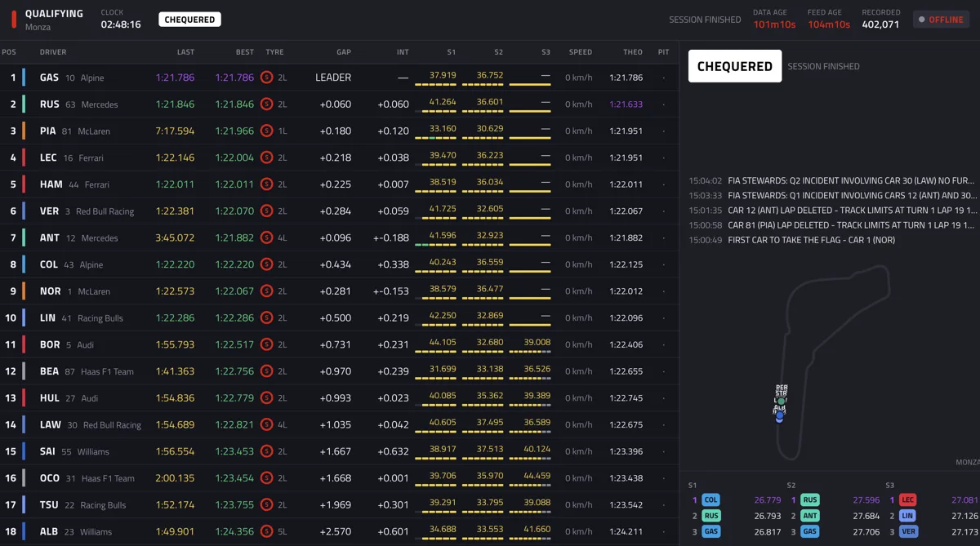Select the GAS badge in S2 list
The height and width of the screenshot is (546, 980).
tap(809, 531)
